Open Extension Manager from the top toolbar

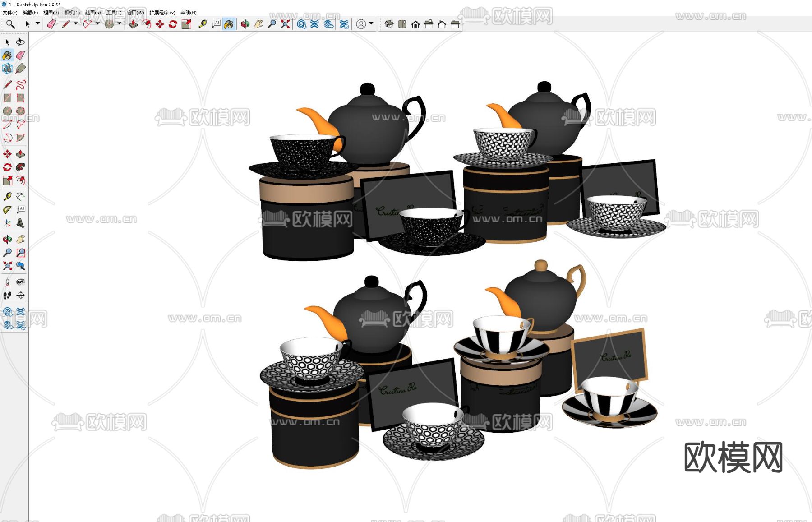point(344,24)
